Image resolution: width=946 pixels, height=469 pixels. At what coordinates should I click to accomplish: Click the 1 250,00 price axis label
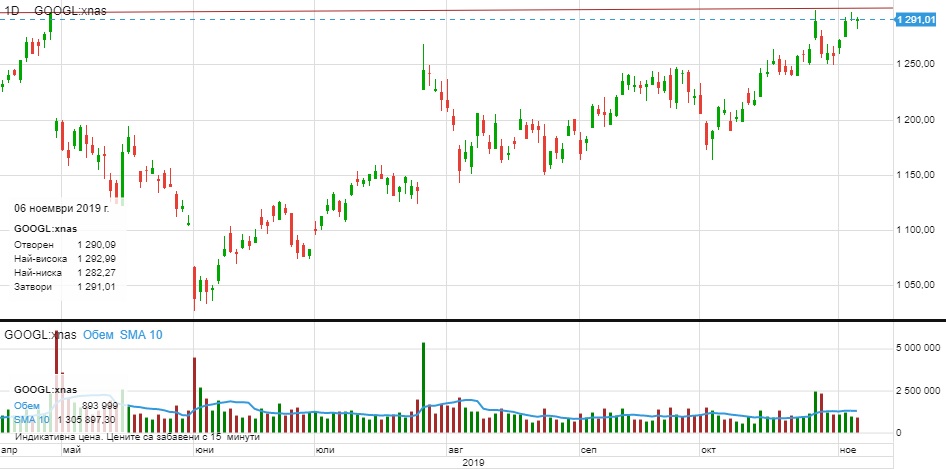pyautogui.click(x=917, y=64)
